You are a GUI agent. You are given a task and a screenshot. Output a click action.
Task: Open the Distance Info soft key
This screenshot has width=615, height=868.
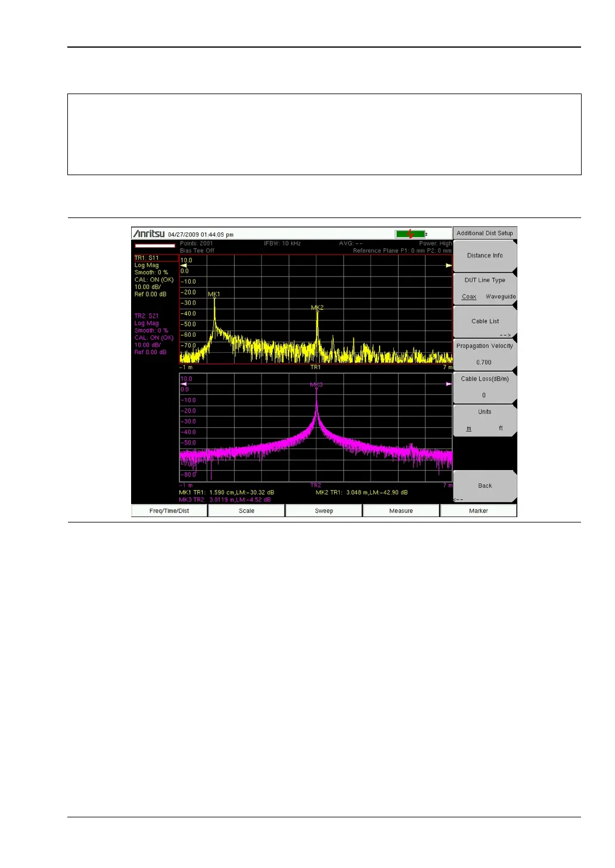[x=485, y=256]
